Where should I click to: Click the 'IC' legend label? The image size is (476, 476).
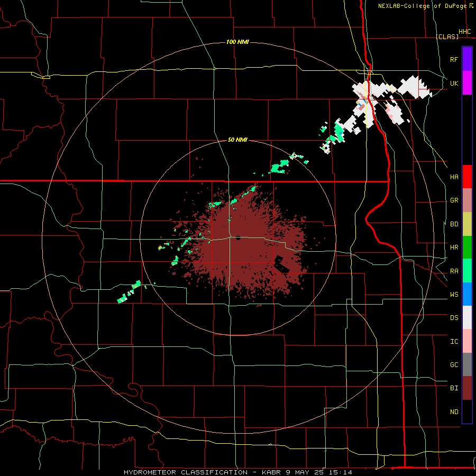454,341
